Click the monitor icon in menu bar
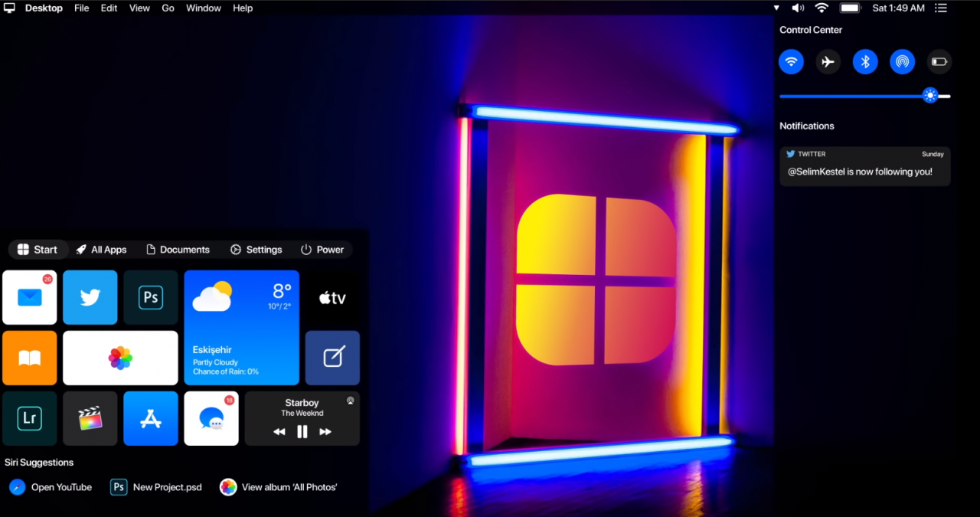Image resolution: width=980 pixels, height=517 pixels. pos(9,8)
